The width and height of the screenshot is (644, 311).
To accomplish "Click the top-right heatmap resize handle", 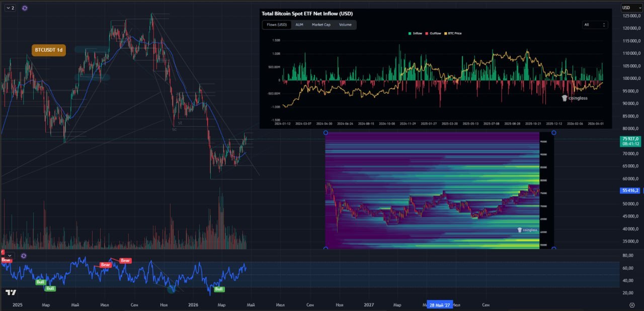I will coord(554,133).
